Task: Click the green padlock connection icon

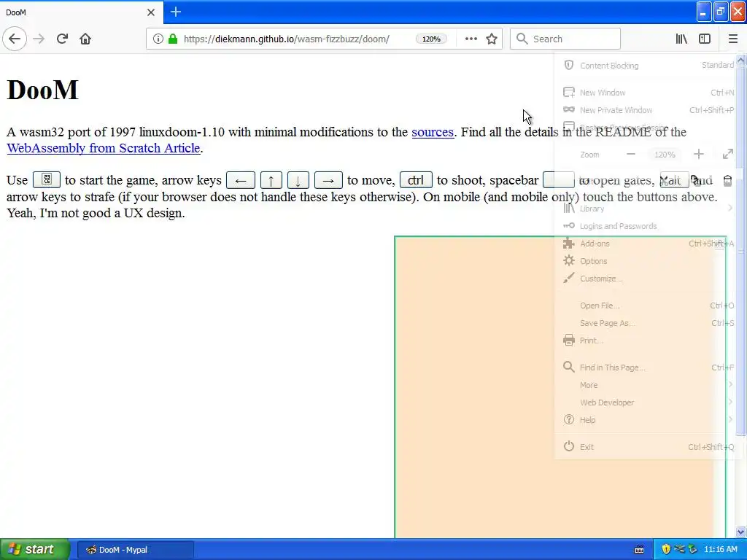Action: click(x=173, y=39)
